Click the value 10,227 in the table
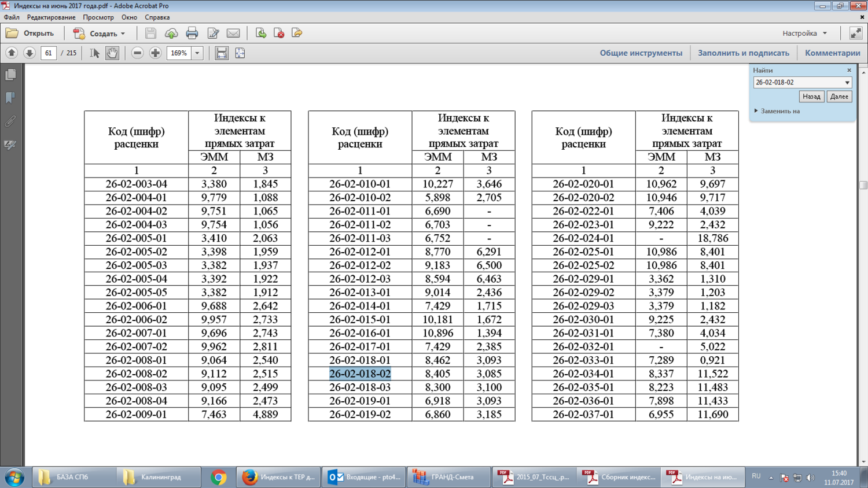The width and height of the screenshot is (868, 488). [x=437, y=184]
